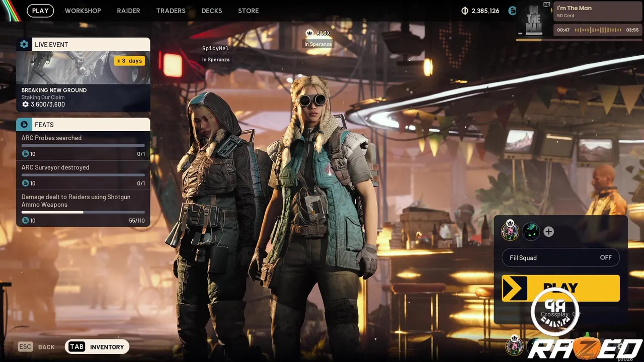Click the 8 days event timer badge
This screenshot has width=644, height=362.
[x=129, y=61]
